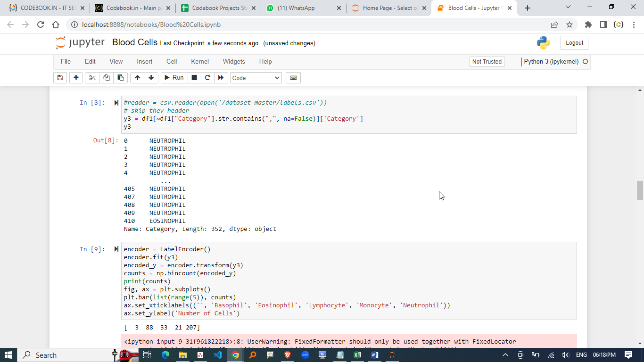Image resolution: width=644 pixels, height=362 pixels.
Task: Open the Widgets menu
Action: [x=234, y=61]
